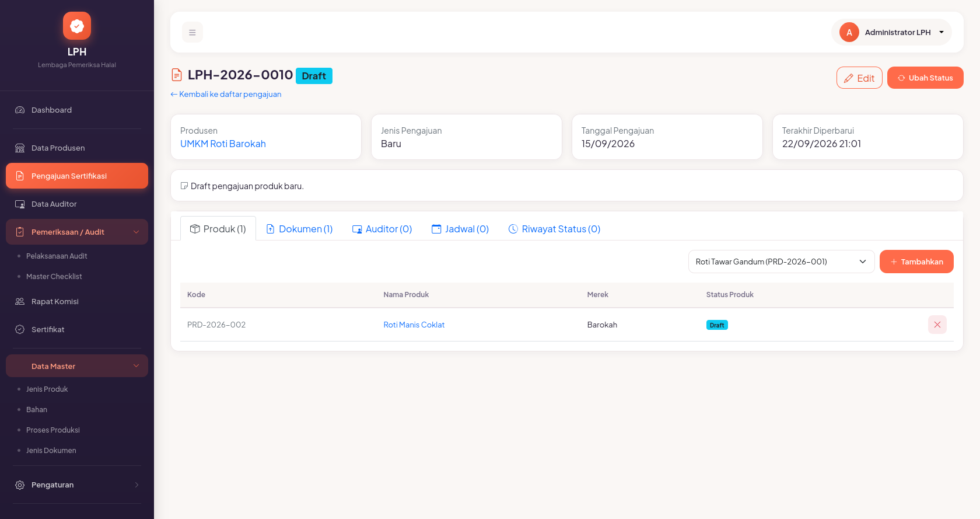Screen dimensions: 980x519
Task: Collapse the Data Master section
Action: click(x=77, y=366)
